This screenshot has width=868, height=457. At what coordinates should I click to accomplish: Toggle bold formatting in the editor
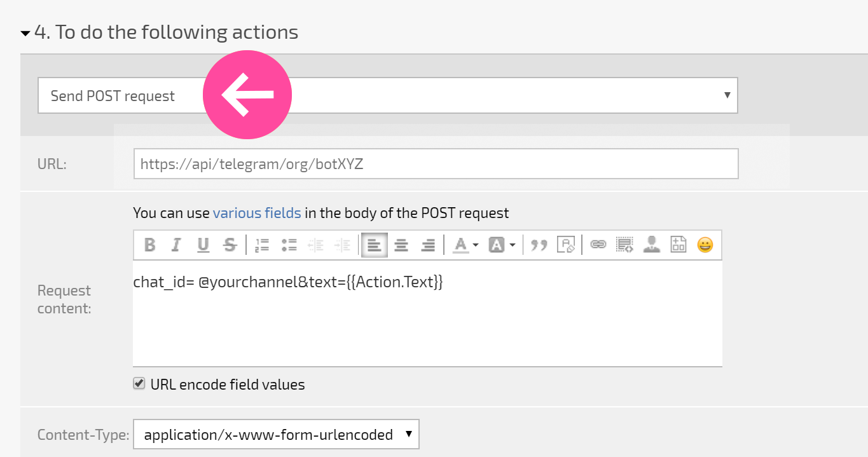tap(150, 245)
